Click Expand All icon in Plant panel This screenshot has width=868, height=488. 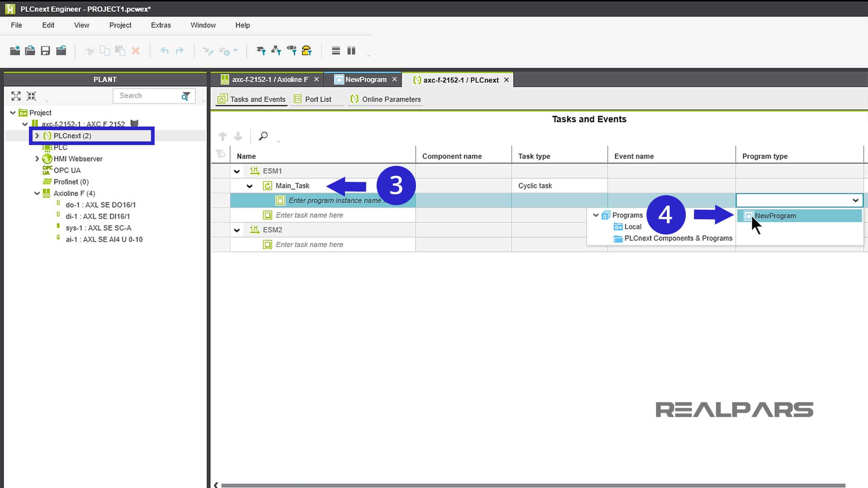pyautogui.click(x=16, y=96)
